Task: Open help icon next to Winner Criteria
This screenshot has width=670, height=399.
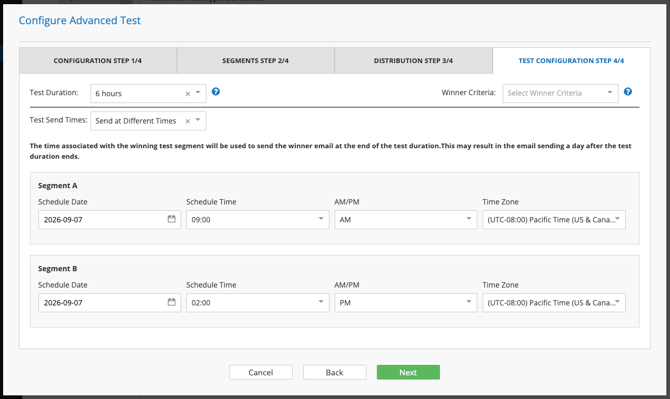Action: coord(628,91)
